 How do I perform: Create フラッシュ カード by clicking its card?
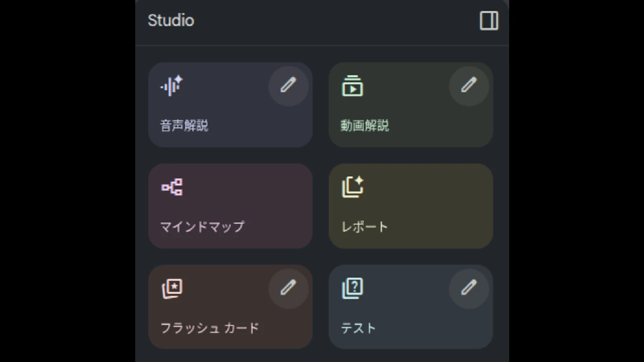coord(229,307)
